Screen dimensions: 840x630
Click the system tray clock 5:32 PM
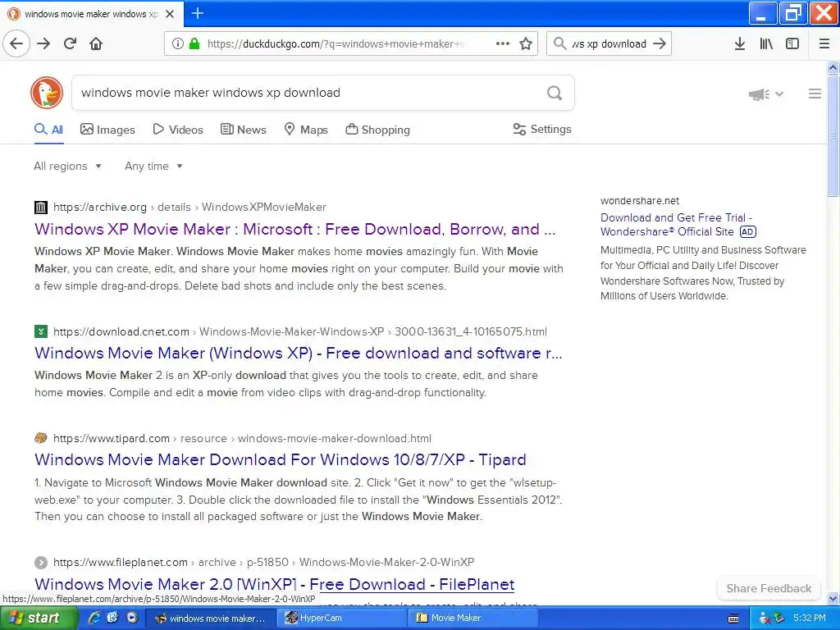[x=810, y=619]
